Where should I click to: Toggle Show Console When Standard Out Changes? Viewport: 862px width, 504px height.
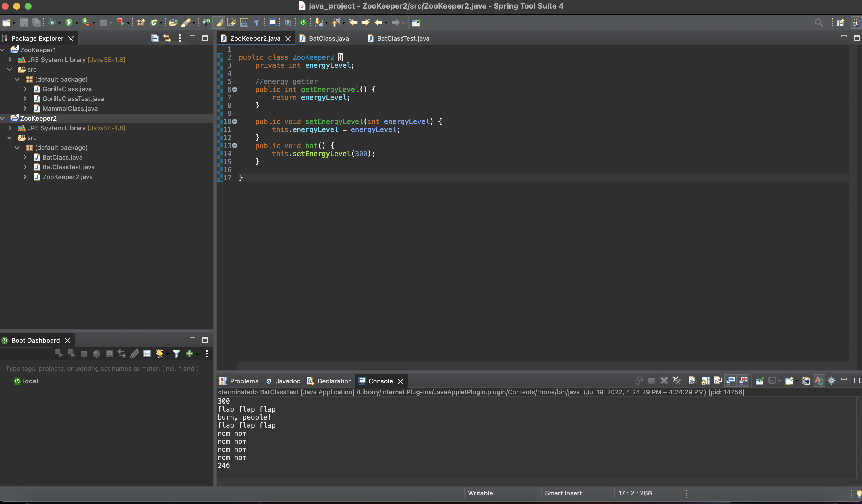731,381
